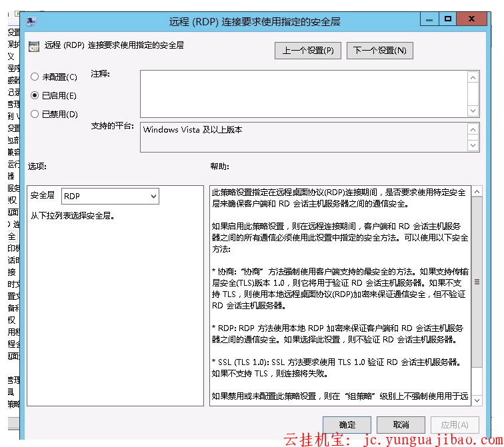Choose the 已禁用(D) radio option

[x=35, y=115]
